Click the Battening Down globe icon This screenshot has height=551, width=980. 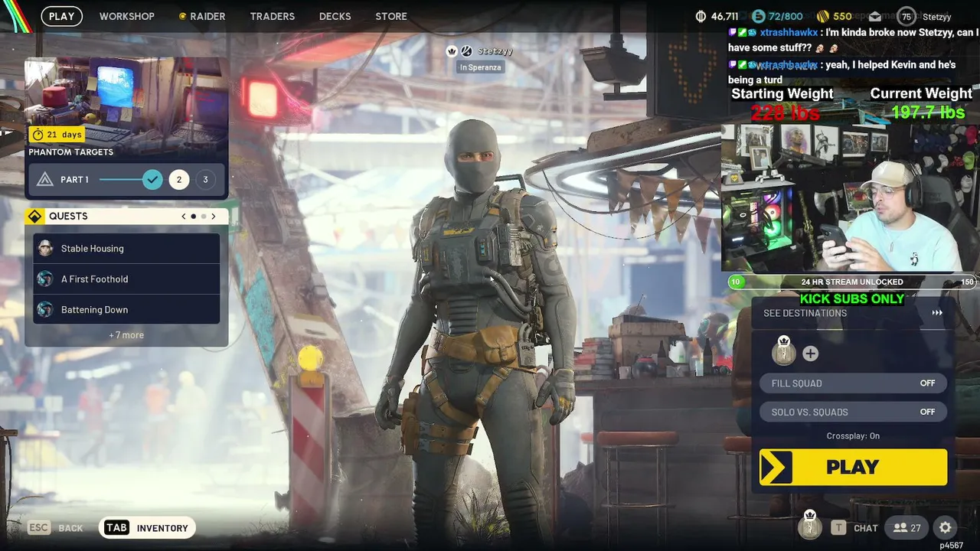45,310
